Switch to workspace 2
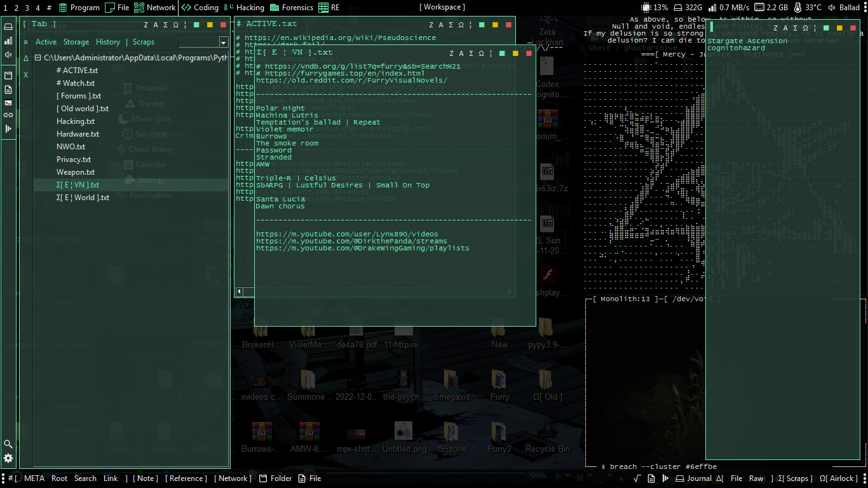 coord(16,8)
